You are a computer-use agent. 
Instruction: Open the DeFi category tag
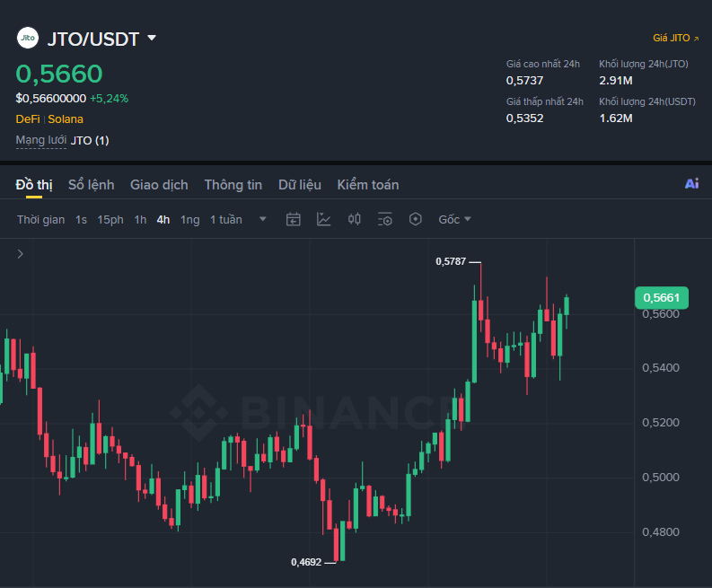coord(28,119)
